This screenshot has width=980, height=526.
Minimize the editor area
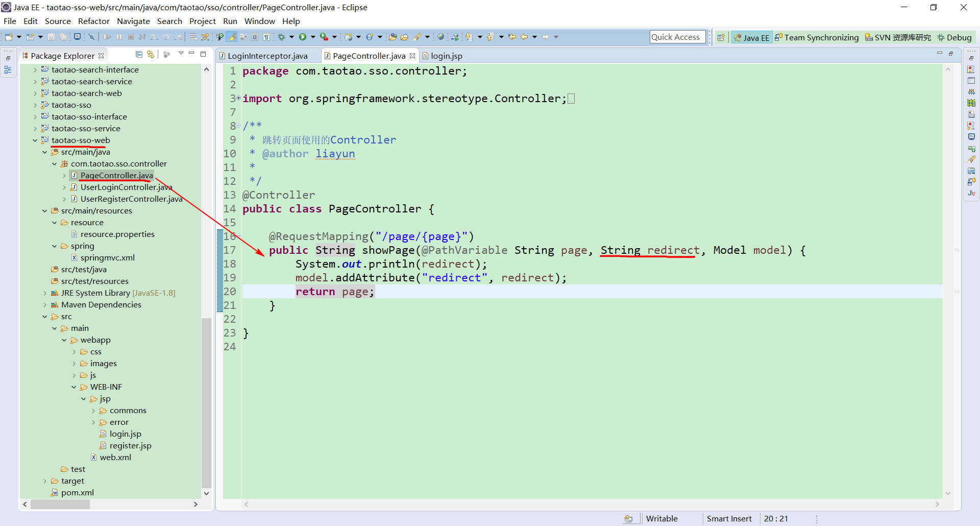pyautogui.click(x=939, y=53)
